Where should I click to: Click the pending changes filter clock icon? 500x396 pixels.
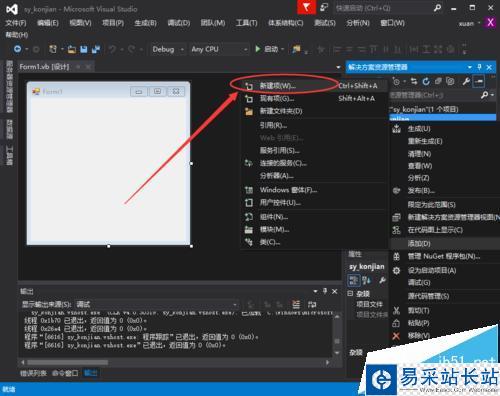click(x=396, y=81)
